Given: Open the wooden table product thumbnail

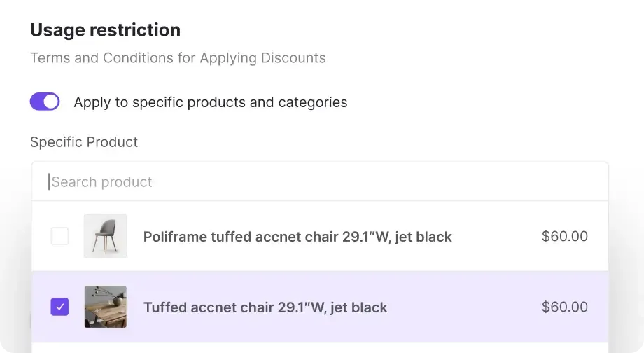Looking at the screenshot, I should pos(106,307).
